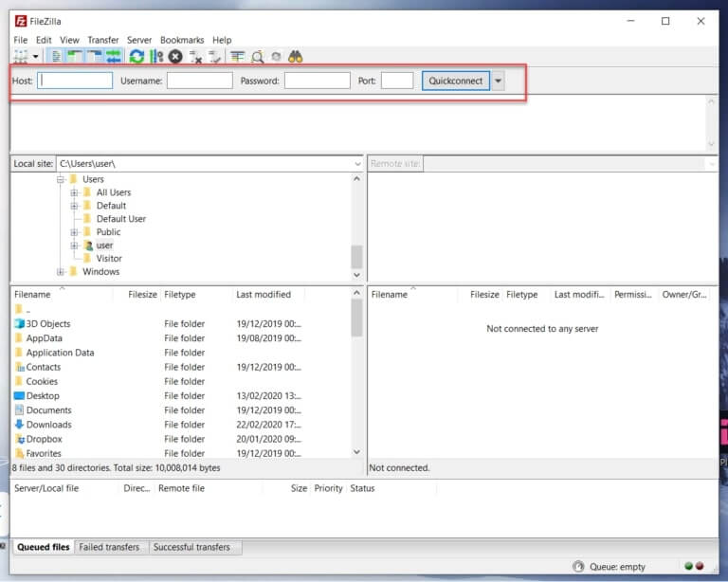Search files with binoculars icon
This screenshot has height=582, width=728.
296,57
